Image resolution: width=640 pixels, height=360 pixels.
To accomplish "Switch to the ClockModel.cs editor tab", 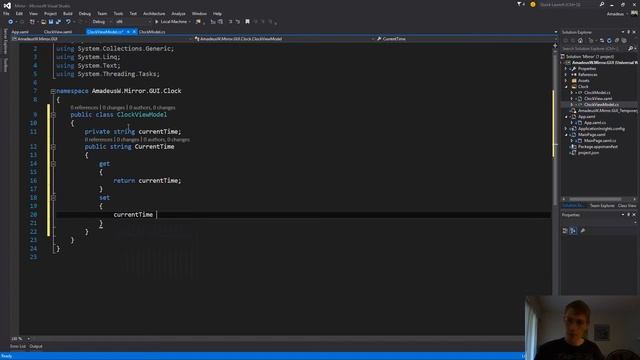I will point(152,32).
